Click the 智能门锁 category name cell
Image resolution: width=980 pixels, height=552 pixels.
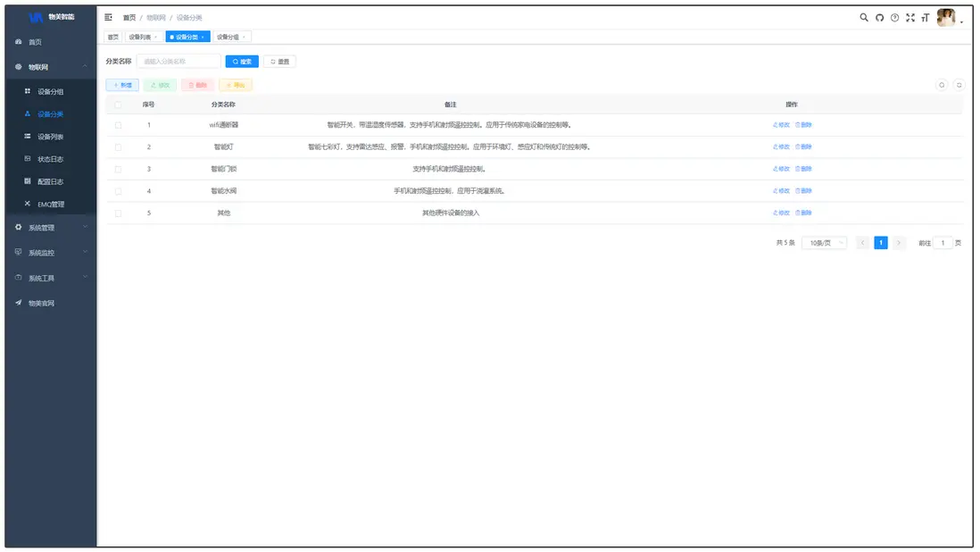click(224, 169)
